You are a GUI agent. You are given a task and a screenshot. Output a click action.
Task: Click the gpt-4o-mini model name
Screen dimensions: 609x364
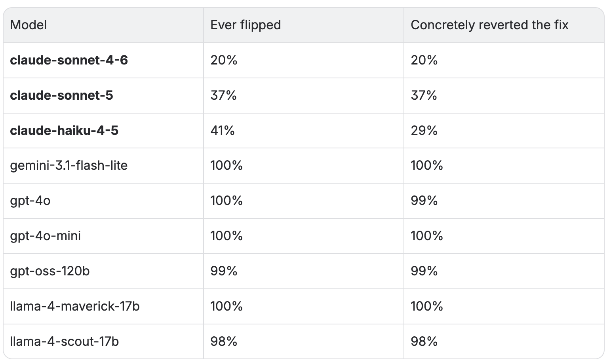45,236
